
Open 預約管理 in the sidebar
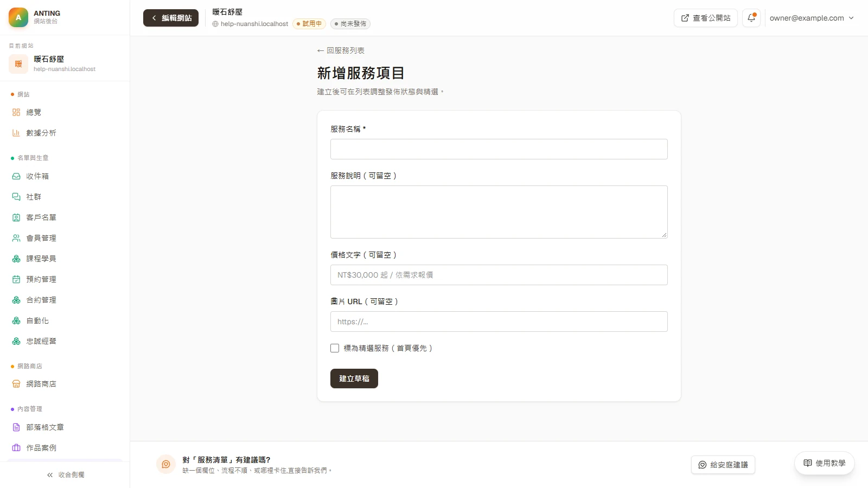click(x=65, y=279)
